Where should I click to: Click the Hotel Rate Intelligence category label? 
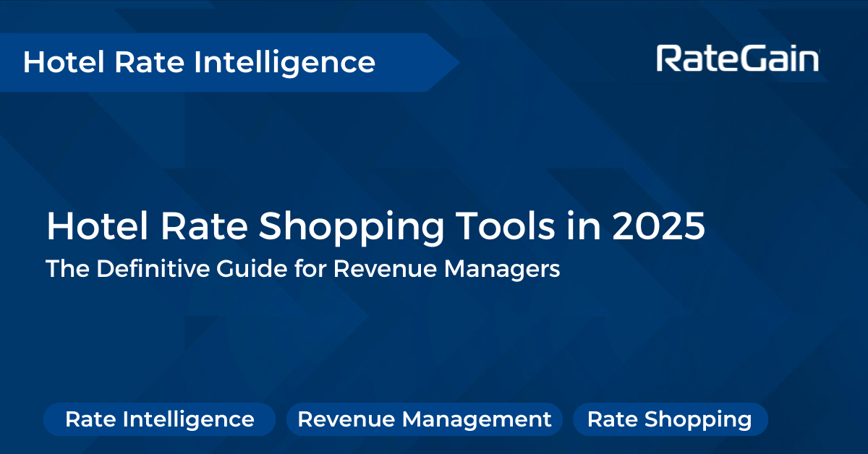pyautogui.click(x=200, y=63)
